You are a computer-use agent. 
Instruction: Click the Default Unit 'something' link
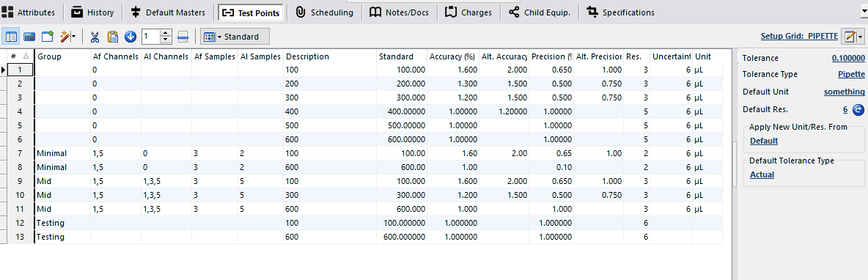(845, 92)
